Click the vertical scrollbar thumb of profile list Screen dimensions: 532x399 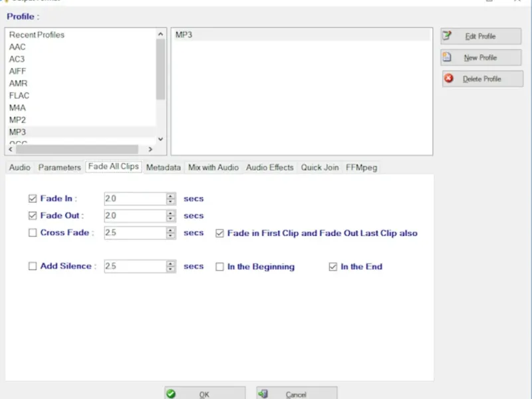pyautogui.click(x=160, y=69)
